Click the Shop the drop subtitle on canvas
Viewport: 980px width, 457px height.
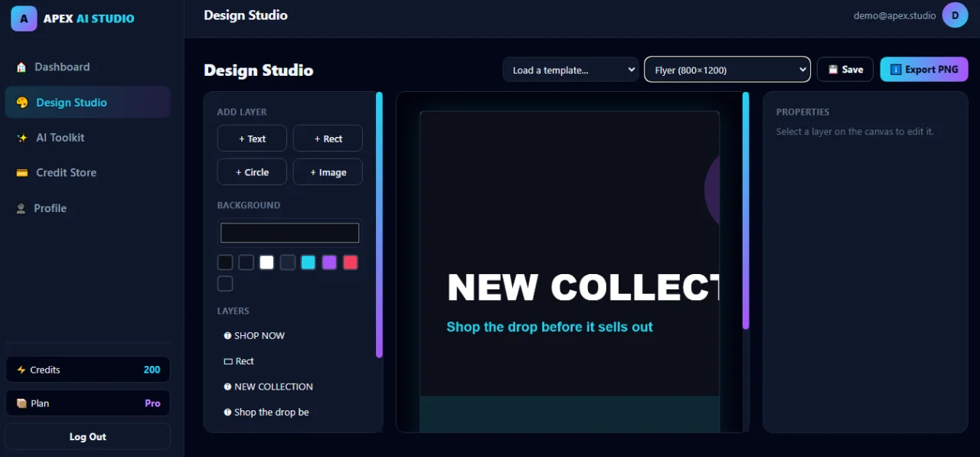click(550, 327)
